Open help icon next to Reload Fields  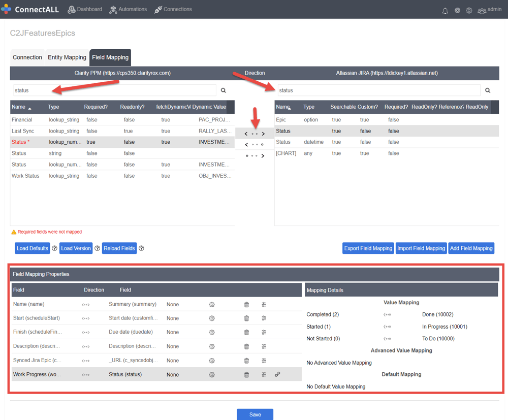[141, 248]
